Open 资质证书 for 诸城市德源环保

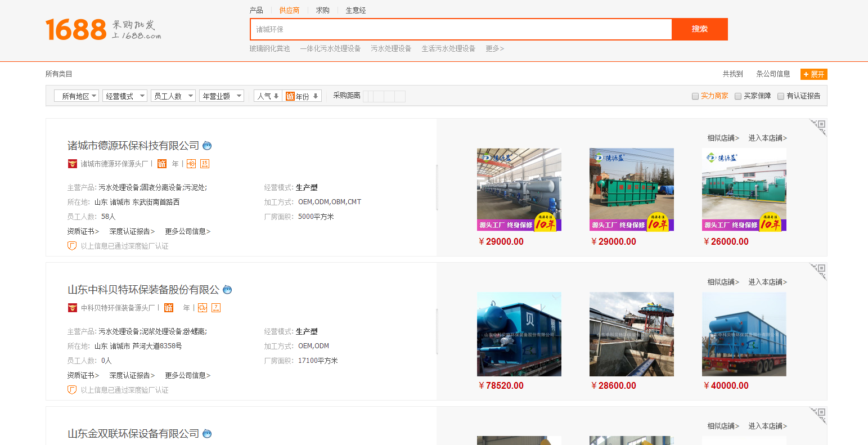click(x=83, y=231)
